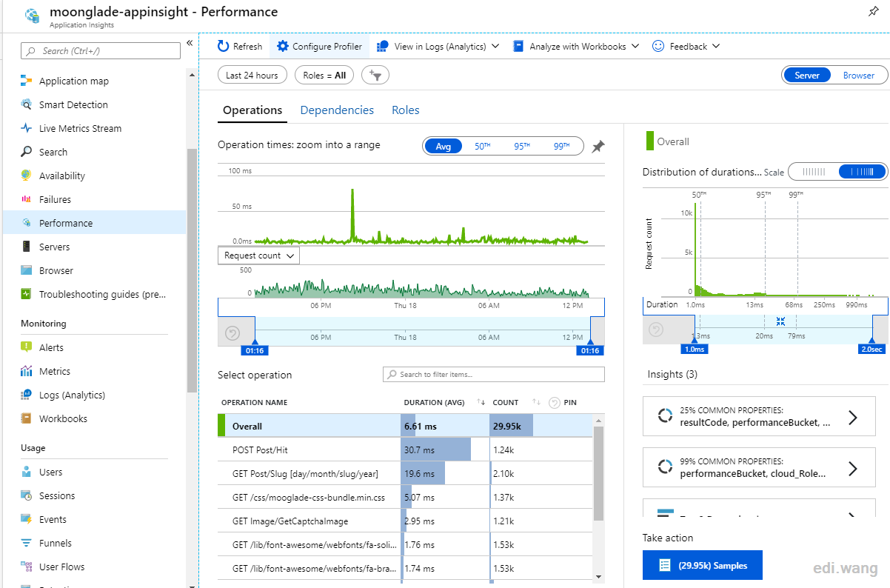Viewport: 890px width, 588px height.
Task: Pin the operation times chart
Action: point(598,147)
